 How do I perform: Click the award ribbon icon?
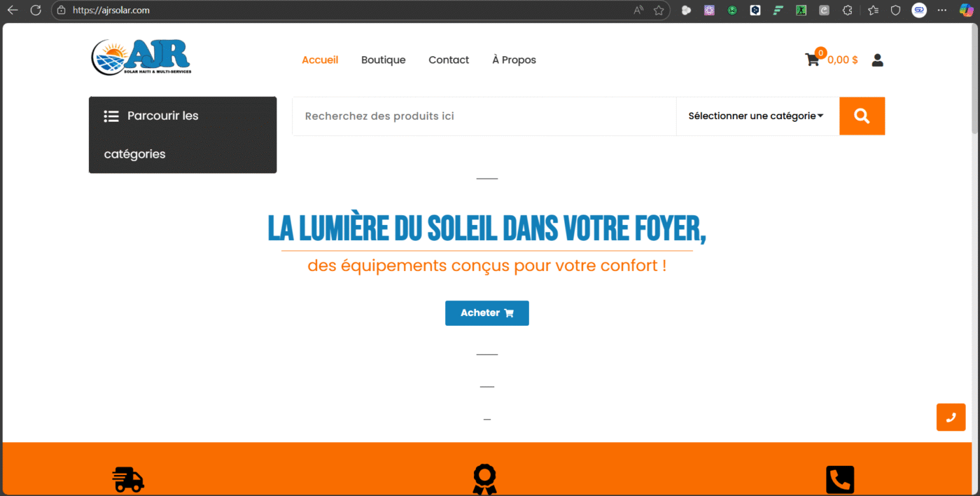coord(484,480)
